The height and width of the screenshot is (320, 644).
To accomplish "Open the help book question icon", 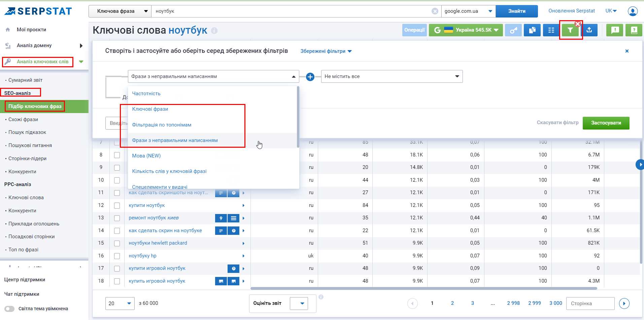I will (634, 30).
